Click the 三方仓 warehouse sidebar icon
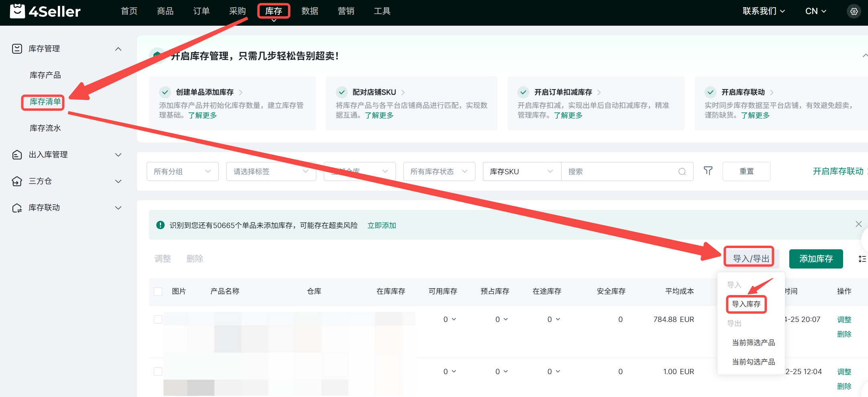Image resolution: width=868 pixels, height=397 pixels. pyautogui.click(x=17, y=181)
